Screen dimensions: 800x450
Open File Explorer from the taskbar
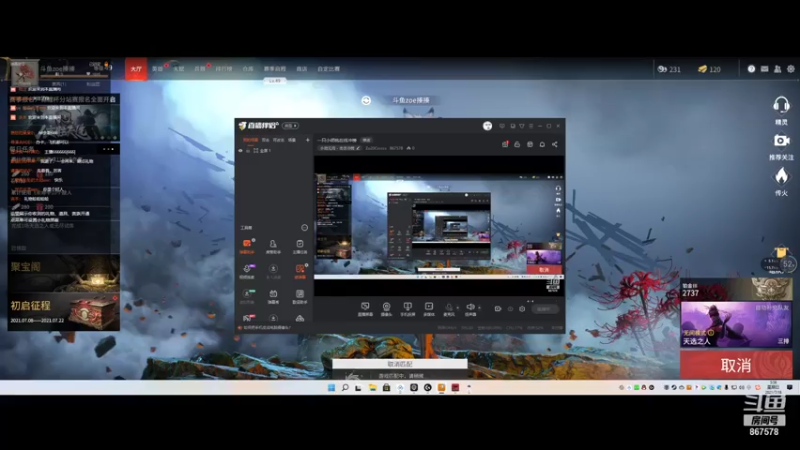tap(372, 388)
